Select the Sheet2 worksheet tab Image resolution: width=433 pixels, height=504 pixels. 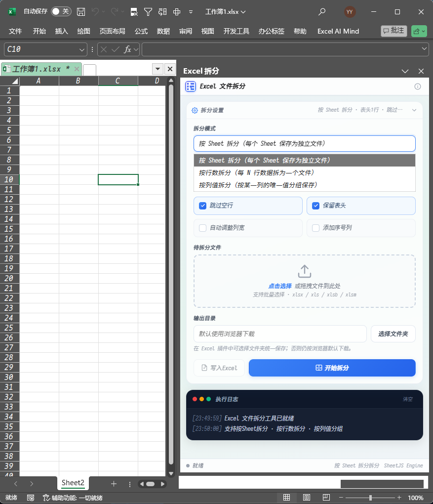[73, 483]
